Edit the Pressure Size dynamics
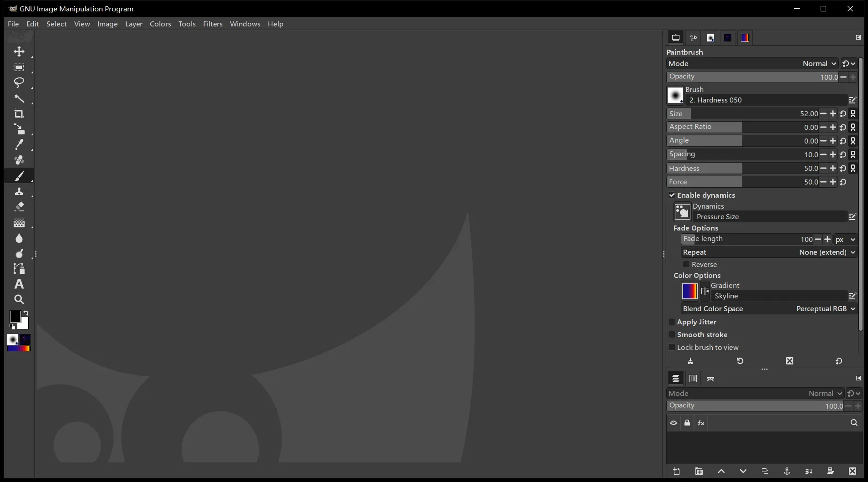Image resolution: width=868 pixels, height=482 pixels. click(853, 217)
